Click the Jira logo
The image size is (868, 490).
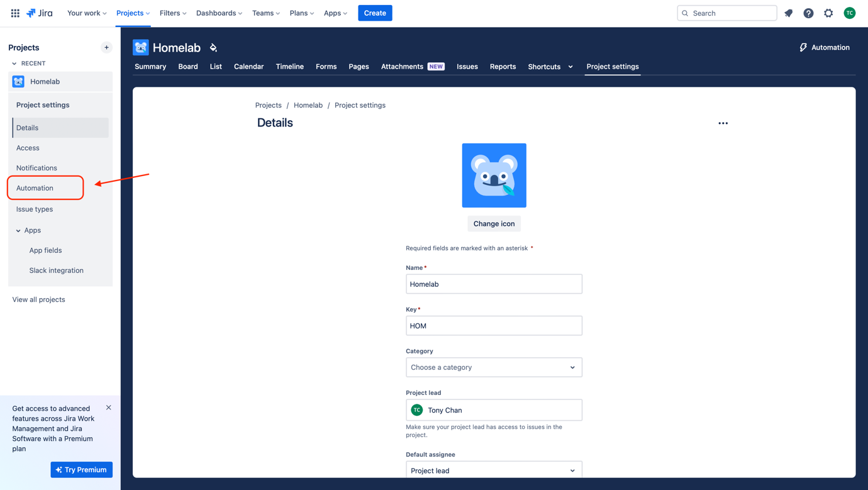pos(40,13)
